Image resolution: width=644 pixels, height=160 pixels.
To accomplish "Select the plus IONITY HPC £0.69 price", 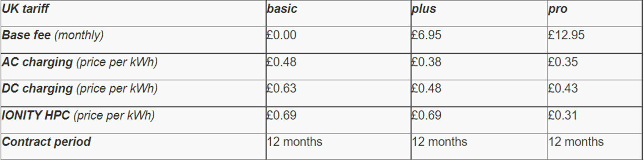I will (x=426, y=115).
